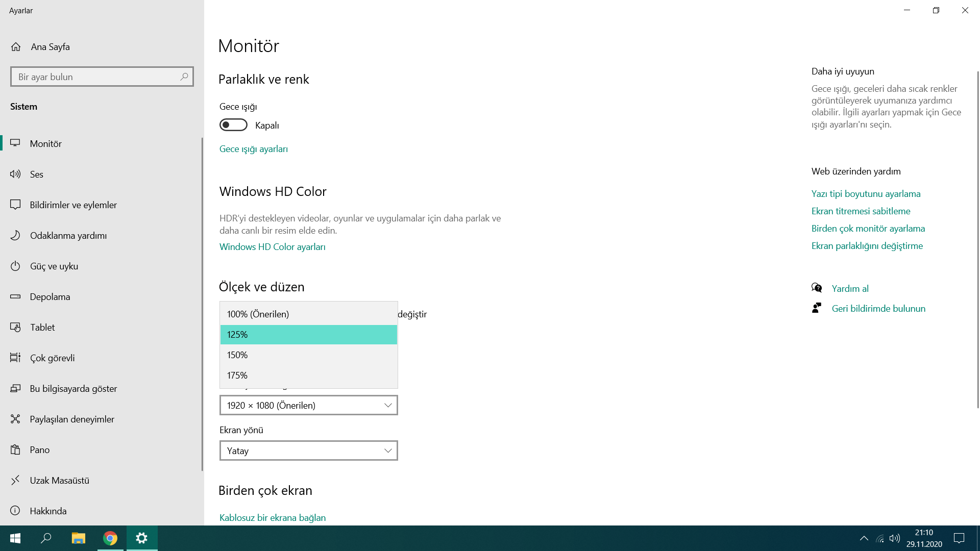Click Windows HD Color ayarları link
Image resolution: width=980 pixels, height=551 pixels.
point(272,247)
